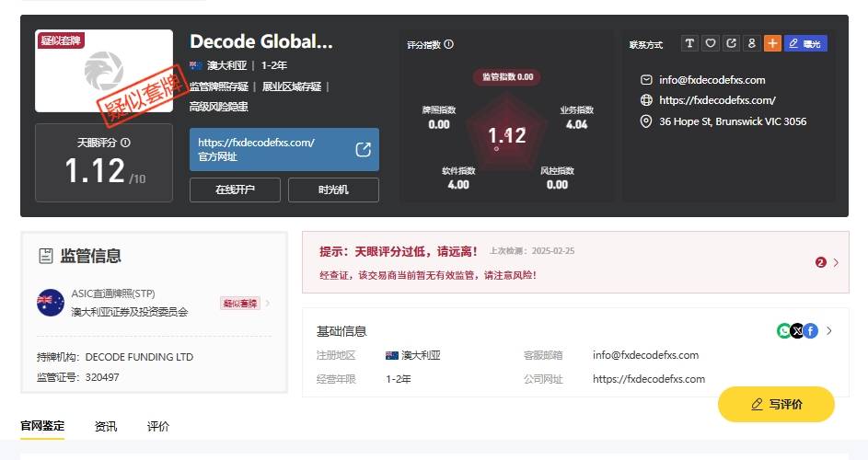This screenshot has height=460, width=868.
Task: Switch to the 官网鉴定 tab
Action: (42, 426)
